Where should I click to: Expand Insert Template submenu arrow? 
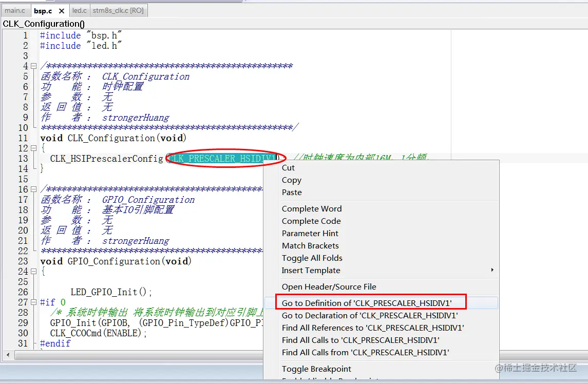click(492, 270)
